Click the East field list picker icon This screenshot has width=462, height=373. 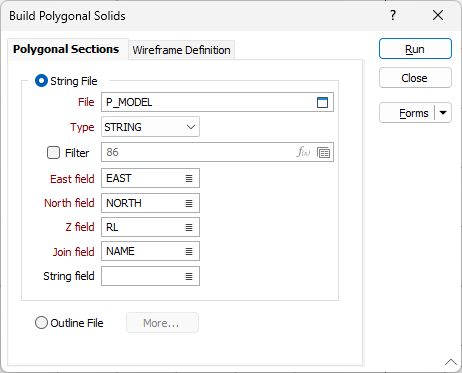(189, 179)
